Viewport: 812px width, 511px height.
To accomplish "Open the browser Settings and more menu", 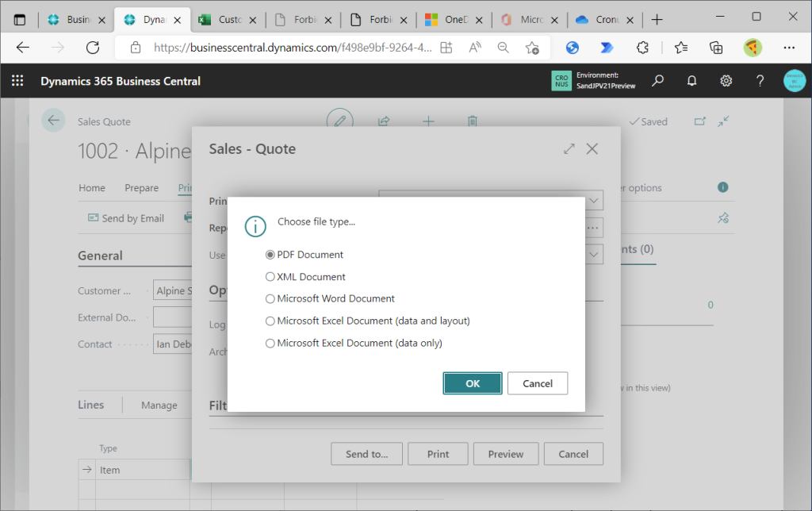I will (789, 48).
